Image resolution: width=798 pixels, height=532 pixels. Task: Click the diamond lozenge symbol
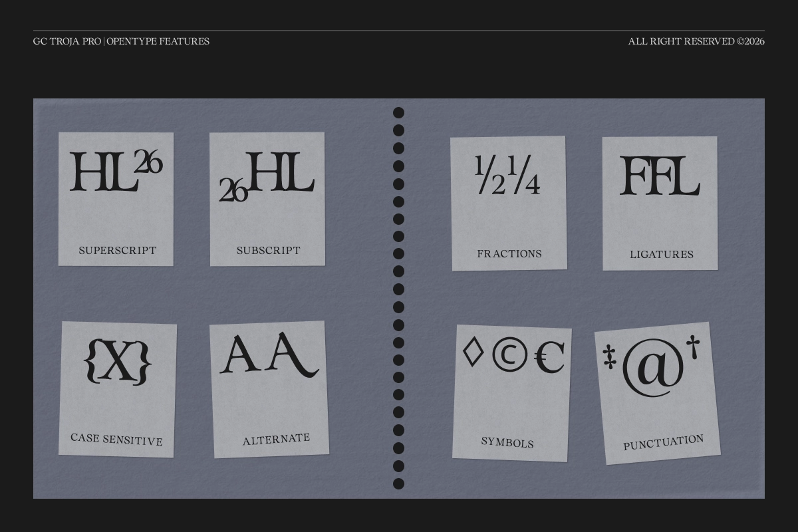pos(472,352)
